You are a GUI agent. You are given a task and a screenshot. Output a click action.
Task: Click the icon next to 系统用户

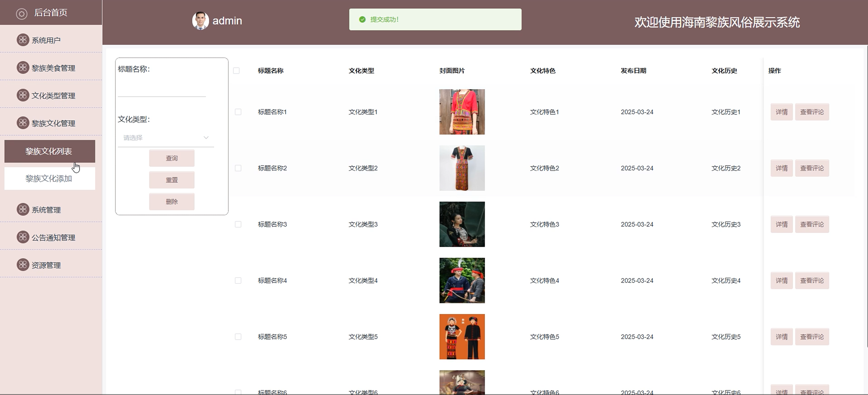tap(23, 40)
